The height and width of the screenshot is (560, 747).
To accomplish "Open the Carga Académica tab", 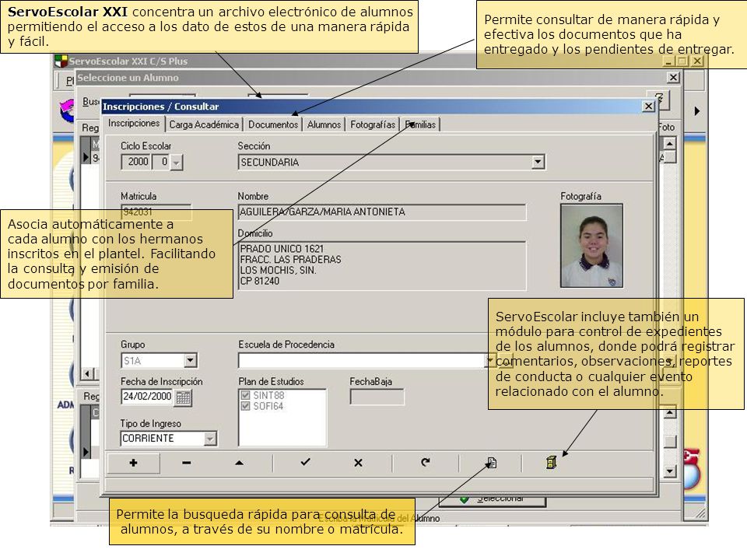I will (204, 124).
